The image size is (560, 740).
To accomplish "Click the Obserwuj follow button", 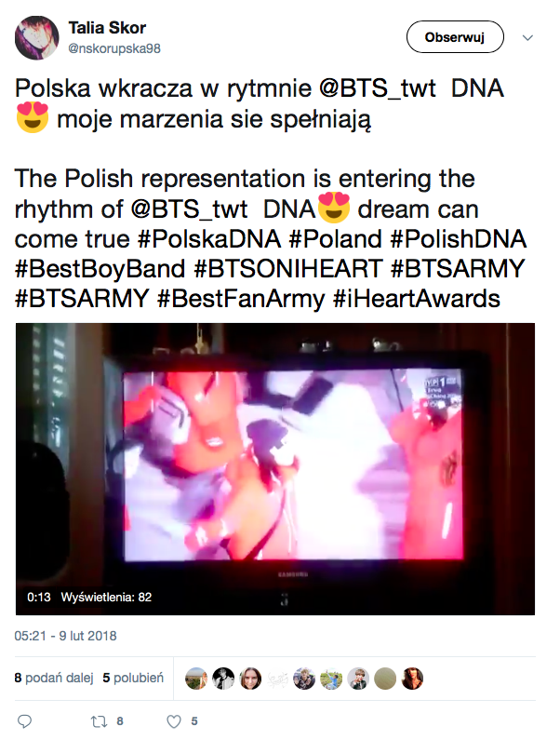I will pyautogui.click(x=455, y=37).
